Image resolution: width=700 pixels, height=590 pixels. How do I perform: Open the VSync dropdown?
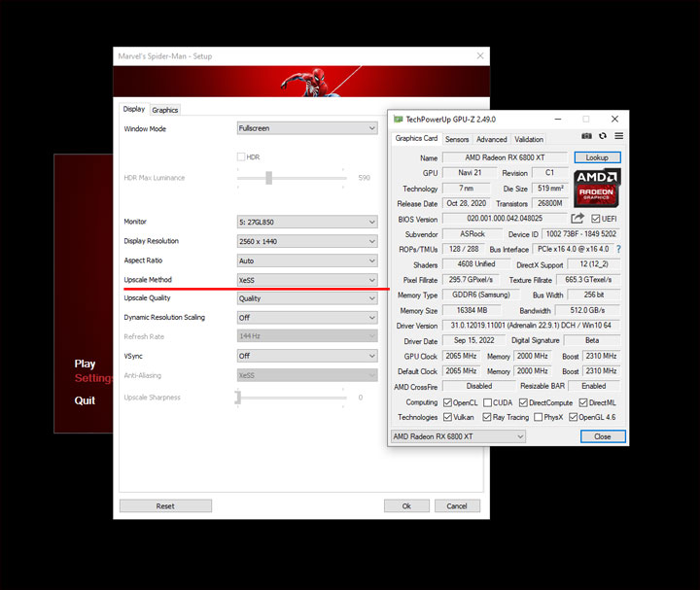307,356
